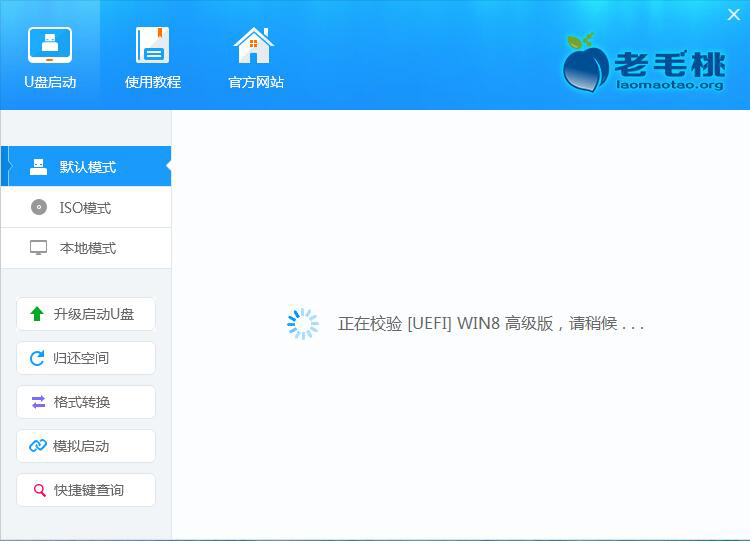Click the 官方网站 house icon

pyautogui.click(x=254, y=45)
